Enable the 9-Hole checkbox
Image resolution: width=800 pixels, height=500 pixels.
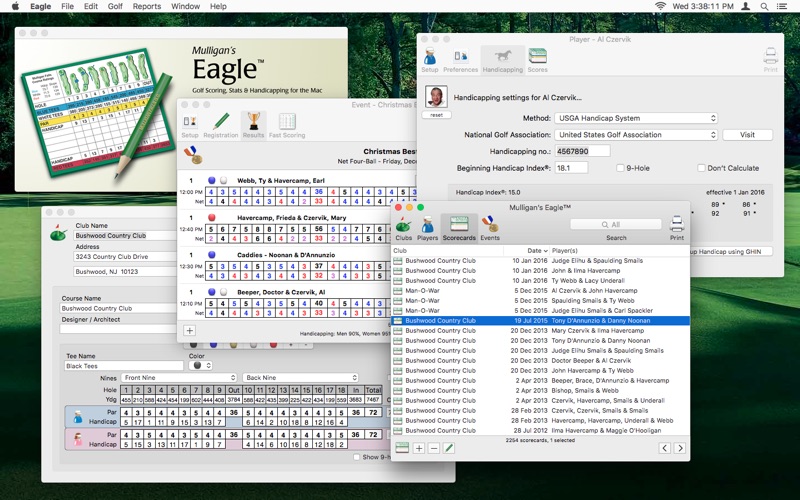pos(621,168)
